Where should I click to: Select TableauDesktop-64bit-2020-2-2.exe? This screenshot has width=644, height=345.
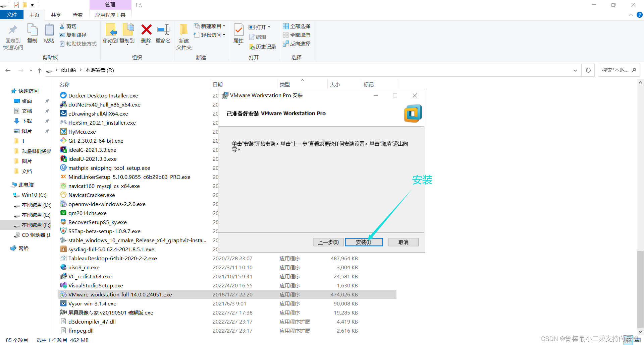pyautogui.click(x=113, y=259)
